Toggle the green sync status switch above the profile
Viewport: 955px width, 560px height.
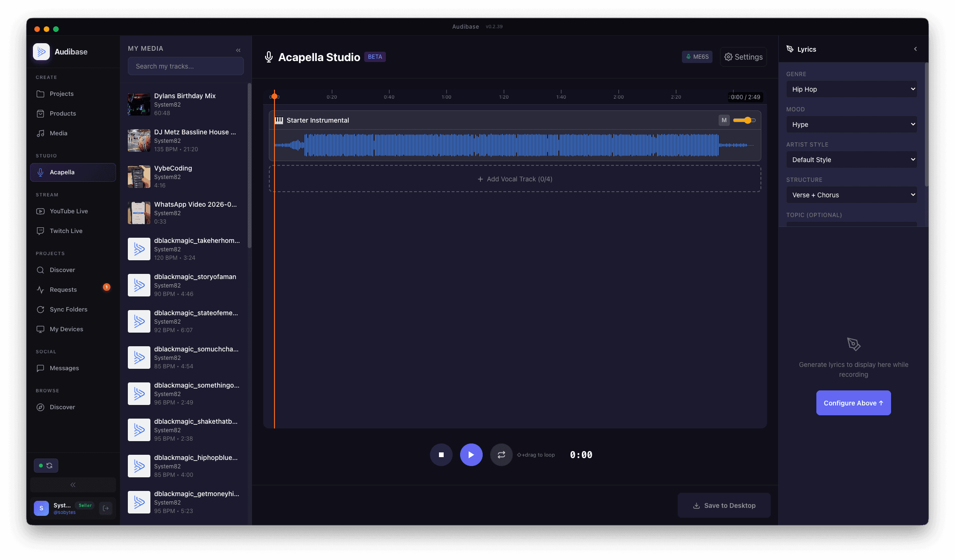(46, 466)
